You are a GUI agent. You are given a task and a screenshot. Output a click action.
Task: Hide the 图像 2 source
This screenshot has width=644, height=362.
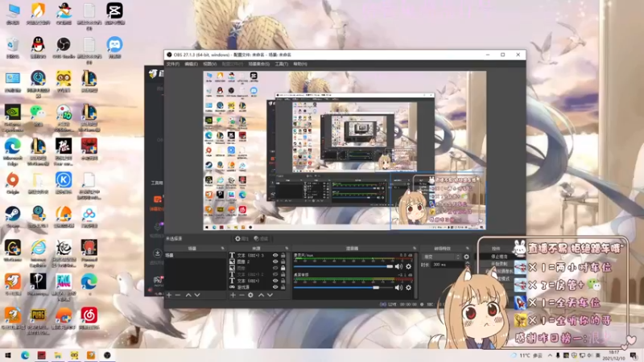pyautogui.click(x=275, y=261)
